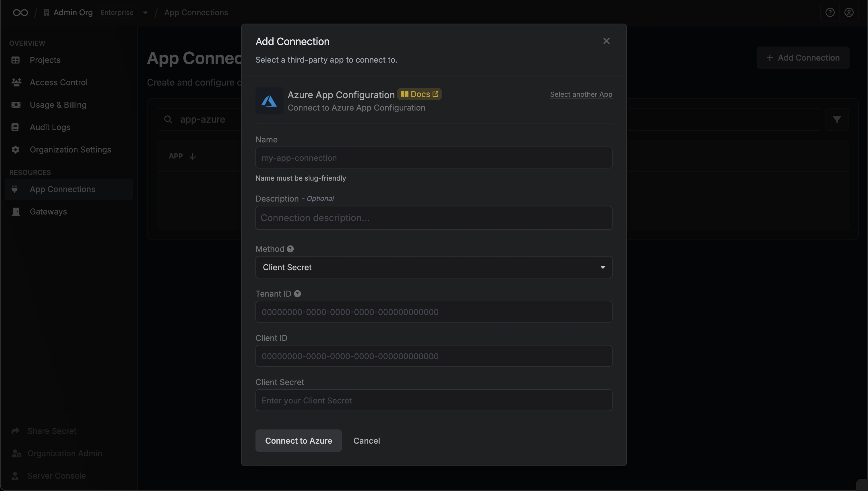Click Select another App link

(581, 94)
